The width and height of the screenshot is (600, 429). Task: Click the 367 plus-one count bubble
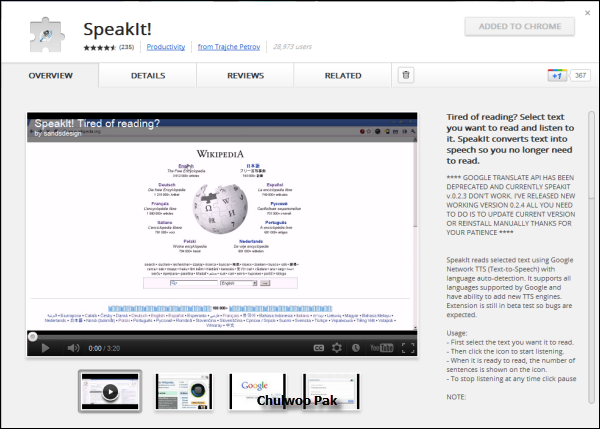580,75
